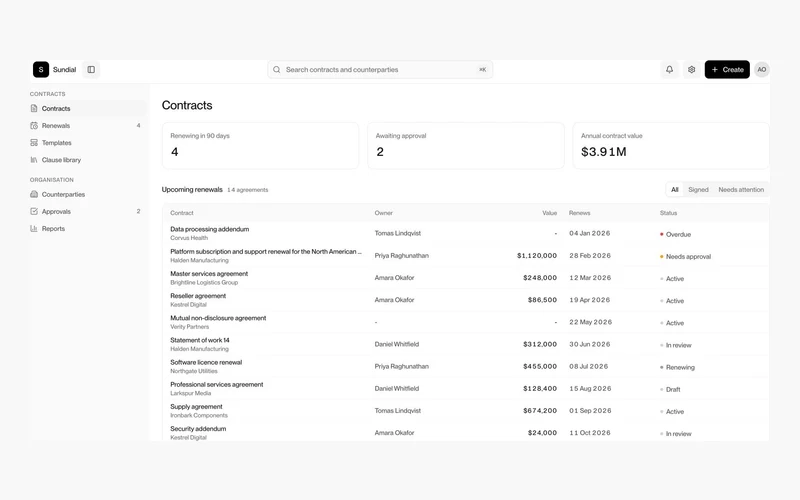Click the Sundial logo icon
Viewport: 800px width, 500px height.
(x=41, y=69)
